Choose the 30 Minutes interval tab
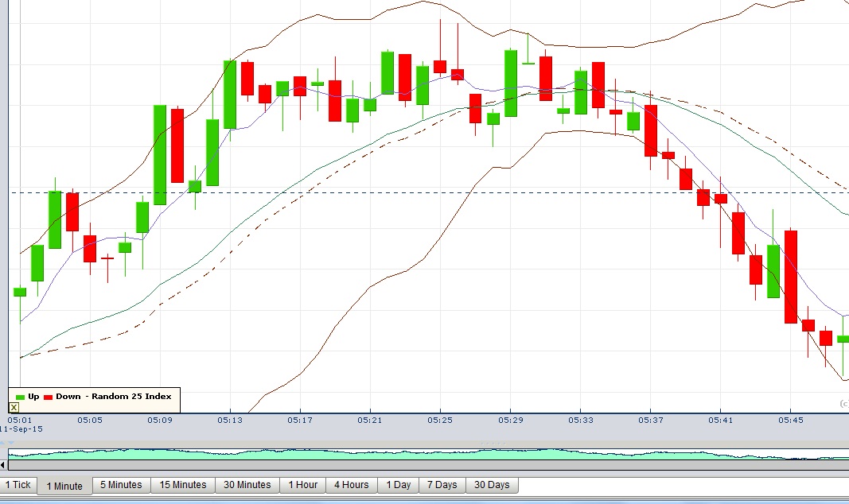 click(247, 485)
